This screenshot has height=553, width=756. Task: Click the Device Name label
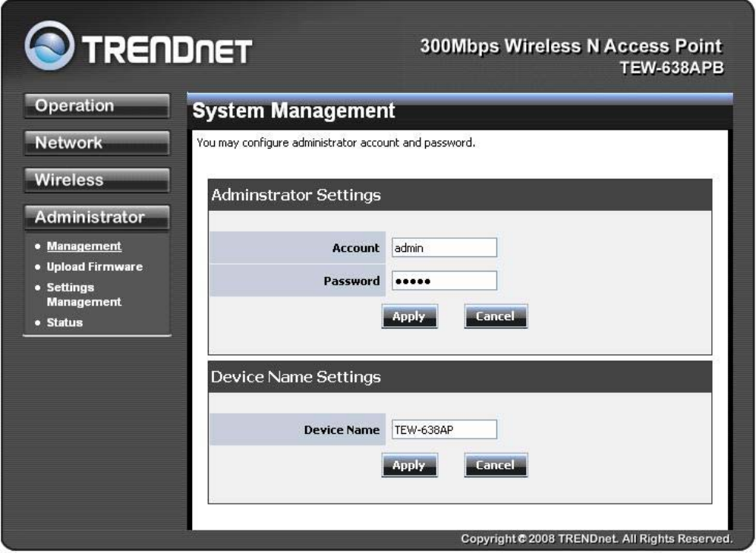coord(342,429)
